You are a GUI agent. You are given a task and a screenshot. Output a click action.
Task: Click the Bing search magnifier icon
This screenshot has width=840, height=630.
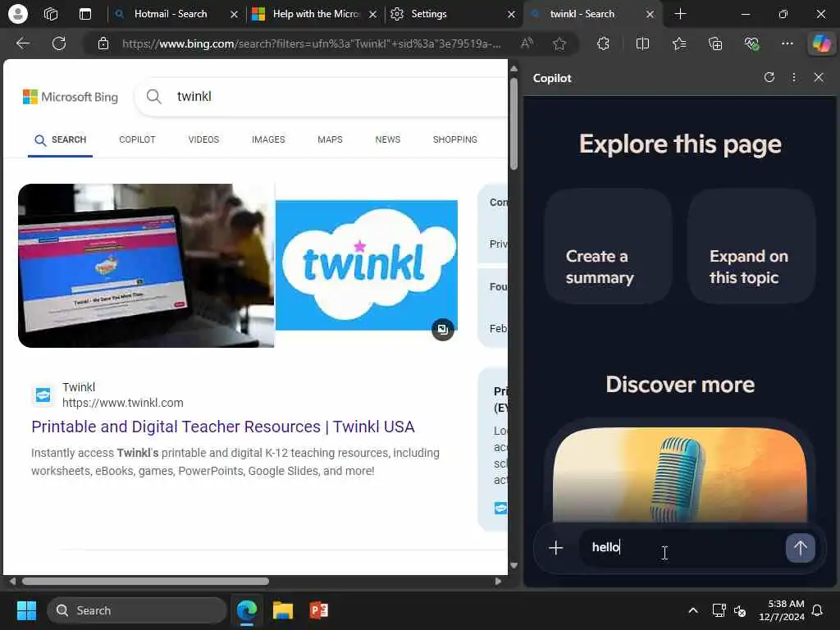pyautogui.click(x=153, y=97)
